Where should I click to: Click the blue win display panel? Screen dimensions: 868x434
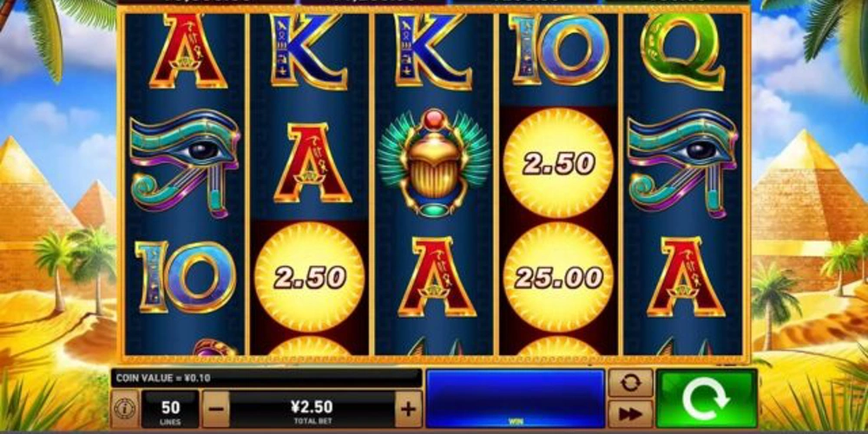516,398
